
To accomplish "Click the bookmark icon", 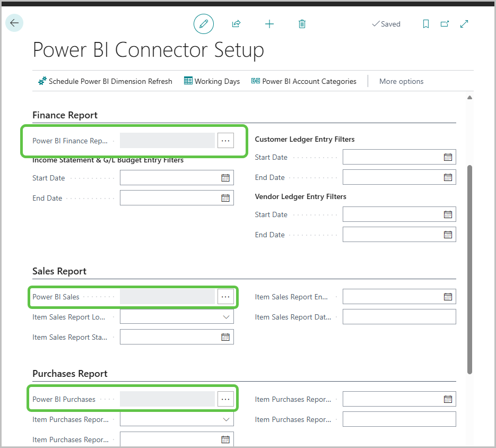I will [426, 24].
